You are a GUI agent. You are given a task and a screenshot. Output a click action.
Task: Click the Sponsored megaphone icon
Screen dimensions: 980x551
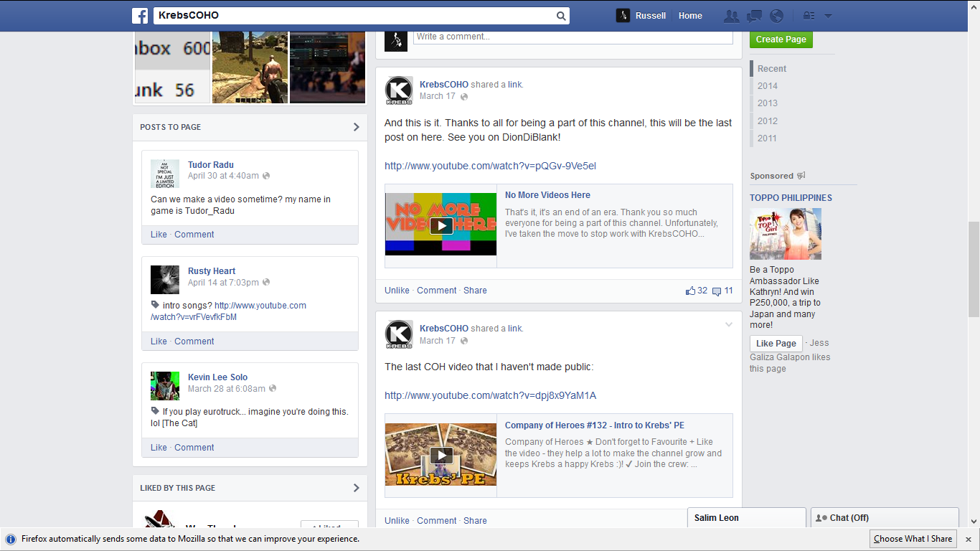(801, 176)
